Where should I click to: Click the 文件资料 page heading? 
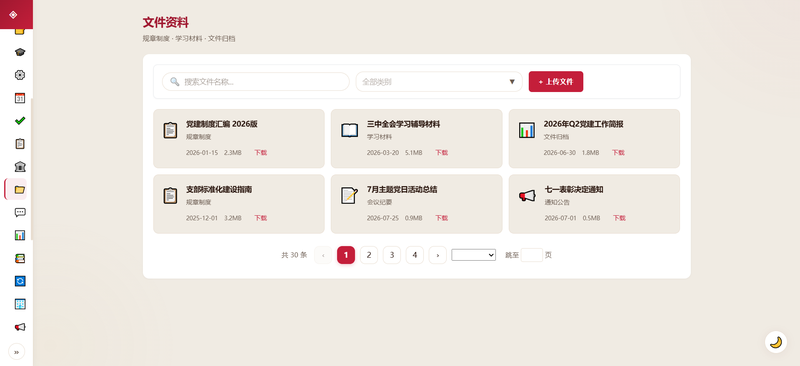pos(166,22)
